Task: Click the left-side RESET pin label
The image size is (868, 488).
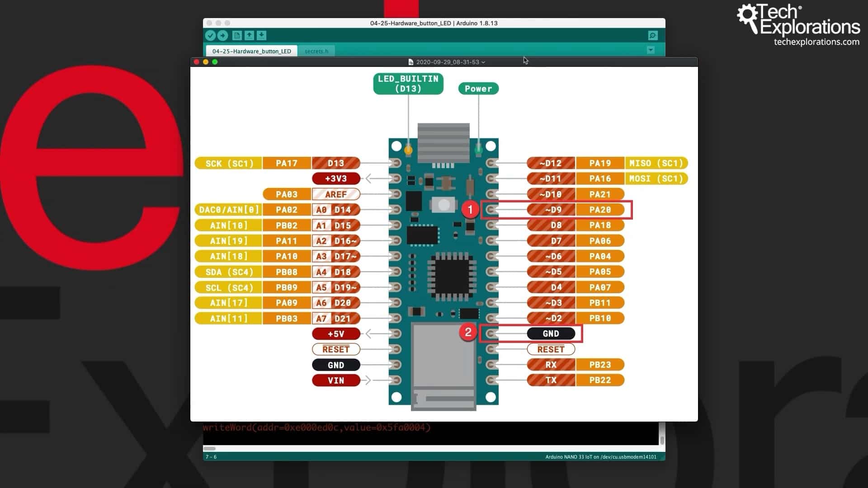Action: coord(336,349)
